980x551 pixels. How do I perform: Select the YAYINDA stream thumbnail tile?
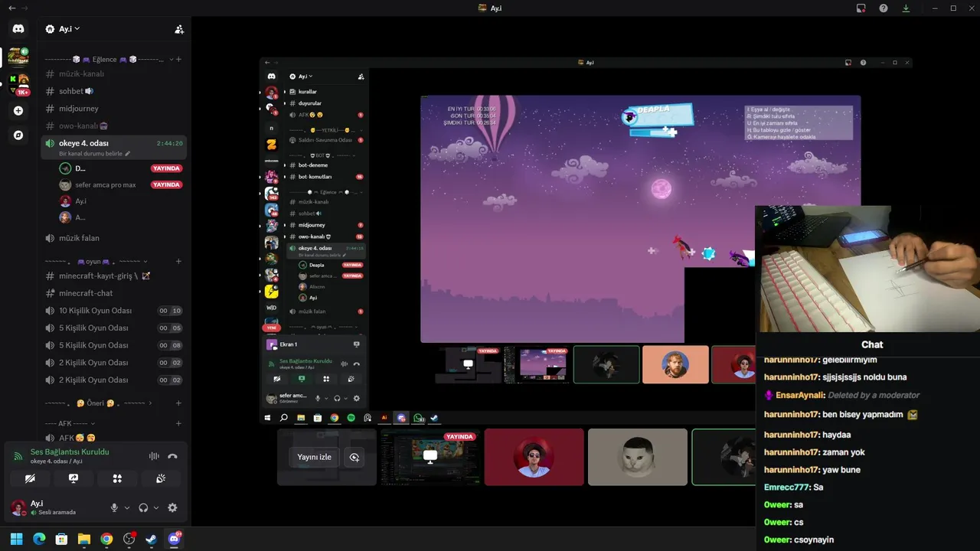pos(430,457)
